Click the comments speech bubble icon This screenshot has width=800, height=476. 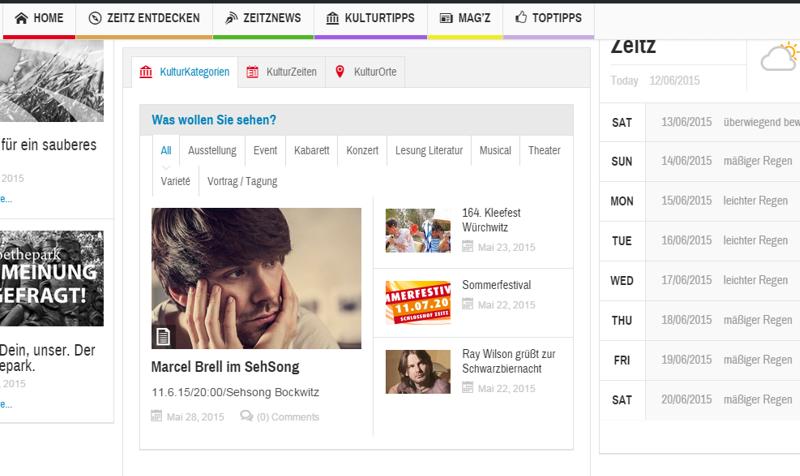coord(246,416)
